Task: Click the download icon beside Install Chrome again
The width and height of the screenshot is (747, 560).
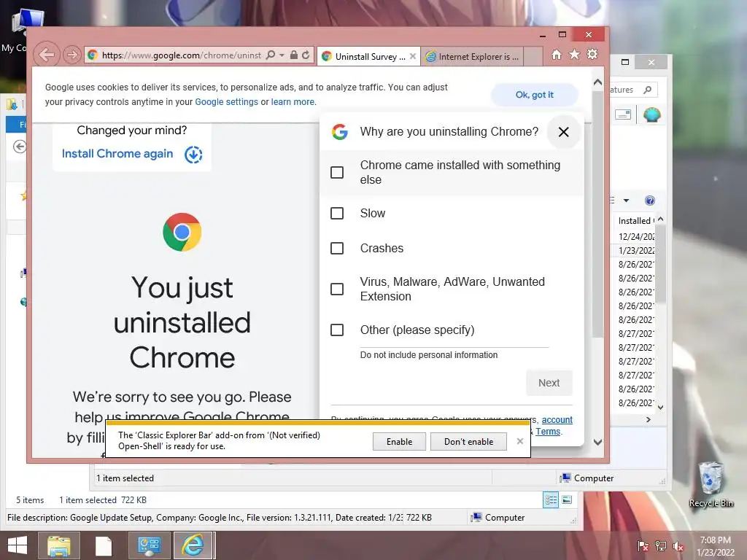Action: tap(193, 155)
